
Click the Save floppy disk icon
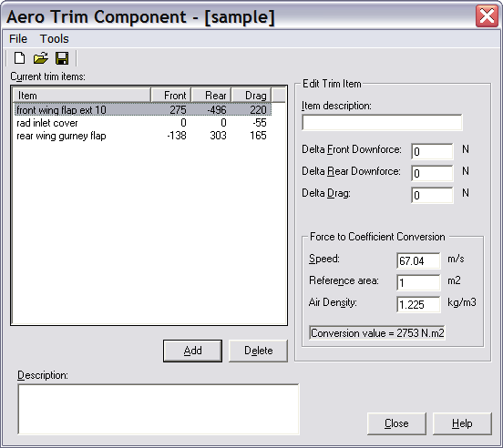(62, 58)
